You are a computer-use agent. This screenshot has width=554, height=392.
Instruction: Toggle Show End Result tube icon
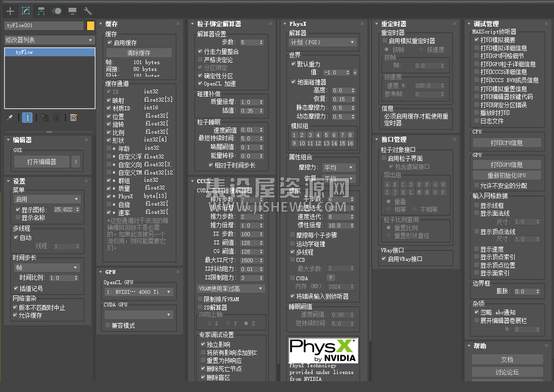tap(27, 118)
